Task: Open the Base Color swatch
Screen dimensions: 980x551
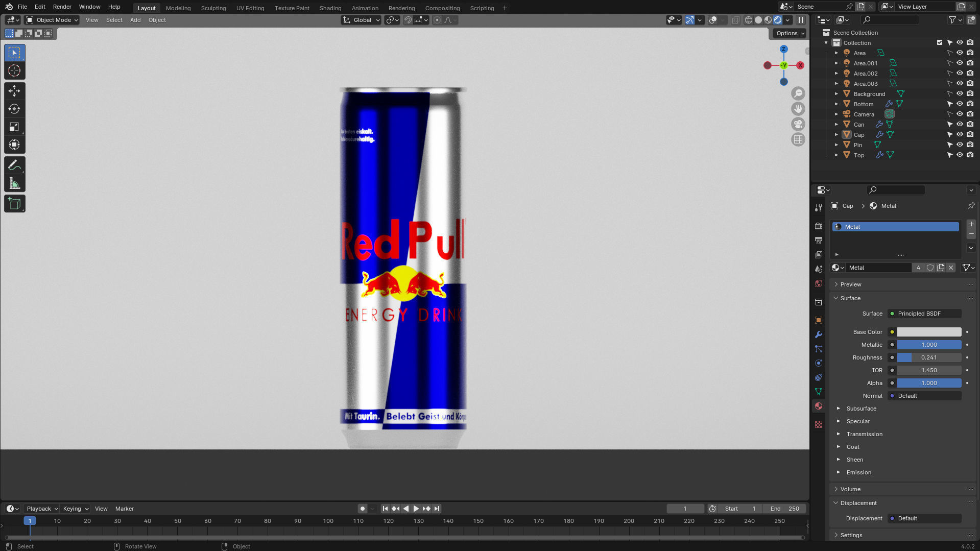Action: (929, 332)
